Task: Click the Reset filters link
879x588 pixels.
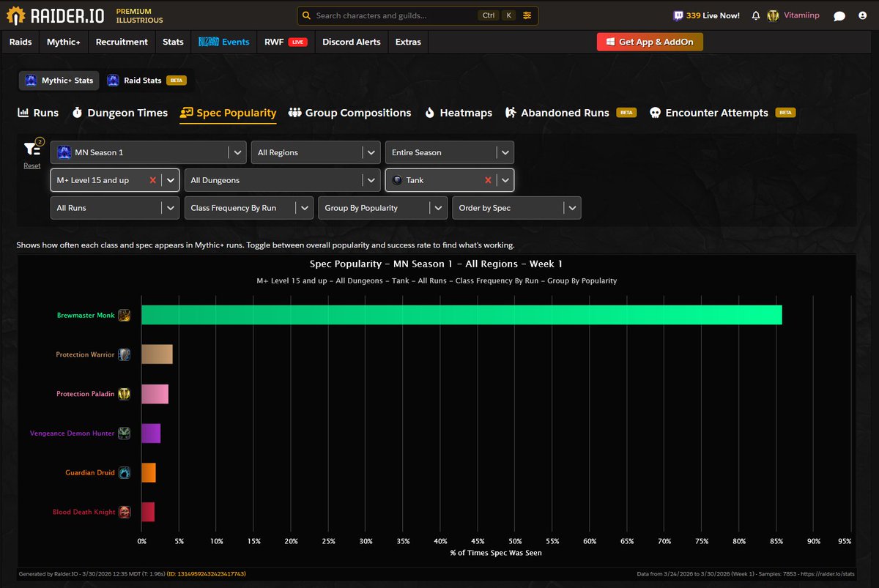Action: point(31,165)
